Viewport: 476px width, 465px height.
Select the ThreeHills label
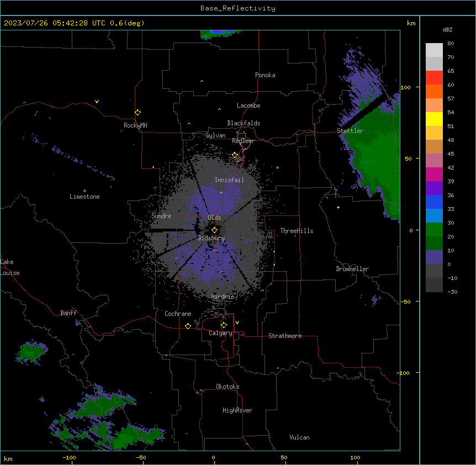pyautogui.click(x=297, y=231)
